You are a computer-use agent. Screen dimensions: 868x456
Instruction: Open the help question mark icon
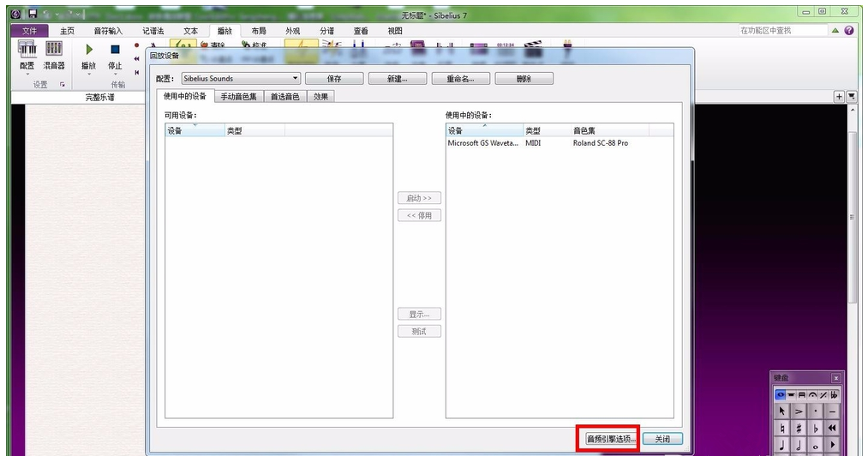click(x=849, y=31)
